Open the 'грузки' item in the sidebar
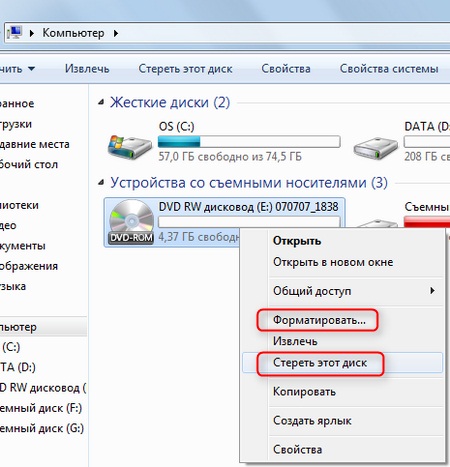Image resolution: width=450 pixels, height=467 pixels. tap(16, 124)
